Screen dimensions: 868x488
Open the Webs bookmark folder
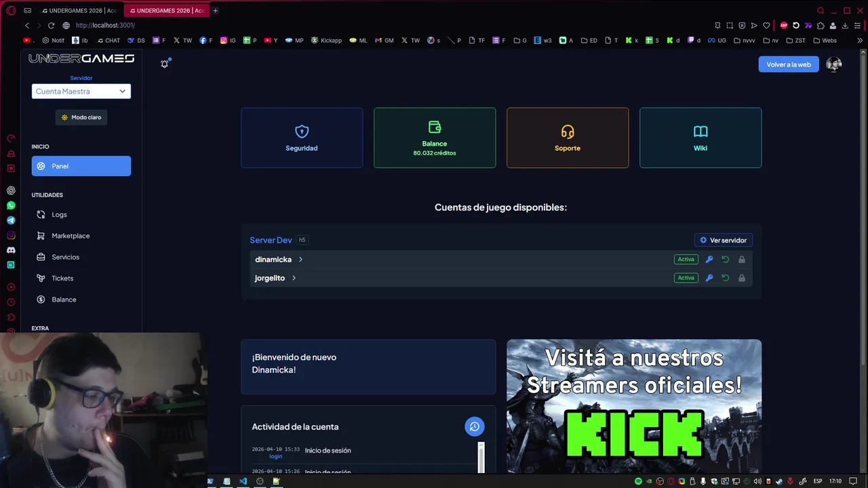tap(825, 41)
